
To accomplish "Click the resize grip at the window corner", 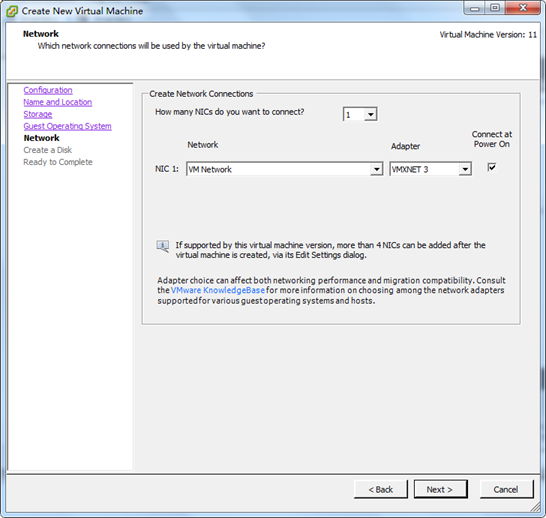I will point(535,508).
